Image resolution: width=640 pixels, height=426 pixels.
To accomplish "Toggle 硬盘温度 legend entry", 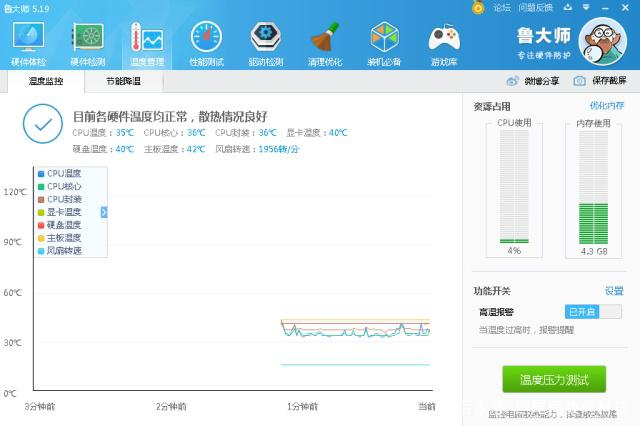I will [x=60, y=225].
